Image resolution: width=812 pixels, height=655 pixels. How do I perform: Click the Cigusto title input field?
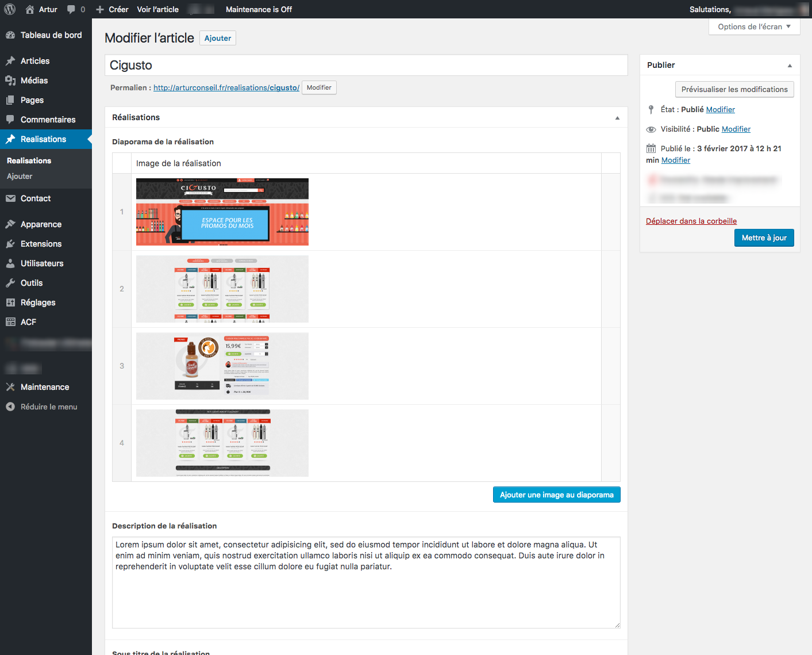click(x=366, y=65)
